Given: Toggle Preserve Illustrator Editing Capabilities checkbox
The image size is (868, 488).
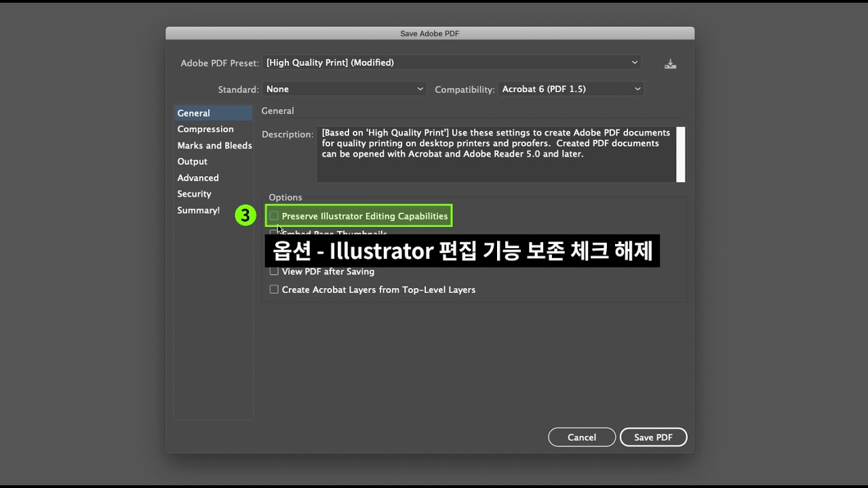Looking at the screenshot, I should 274,216.
